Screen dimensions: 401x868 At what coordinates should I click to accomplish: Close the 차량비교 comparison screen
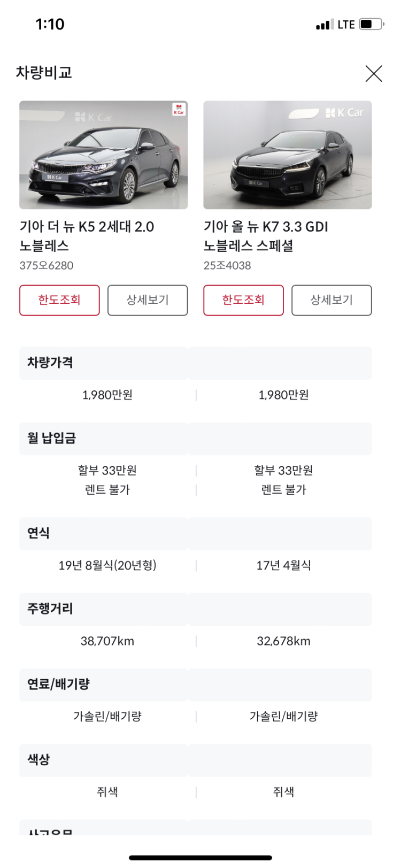pyautogui.click(x=374, y=74)
